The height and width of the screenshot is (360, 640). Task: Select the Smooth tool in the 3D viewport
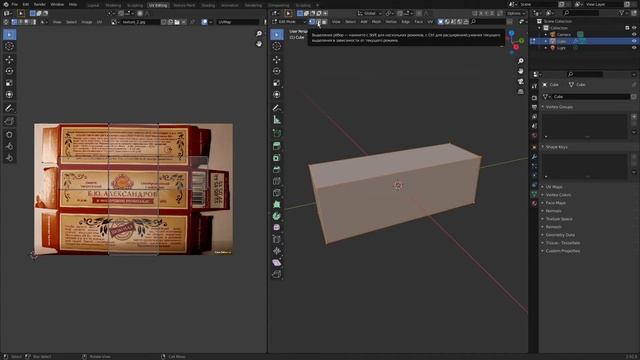(x=277, y=227)
